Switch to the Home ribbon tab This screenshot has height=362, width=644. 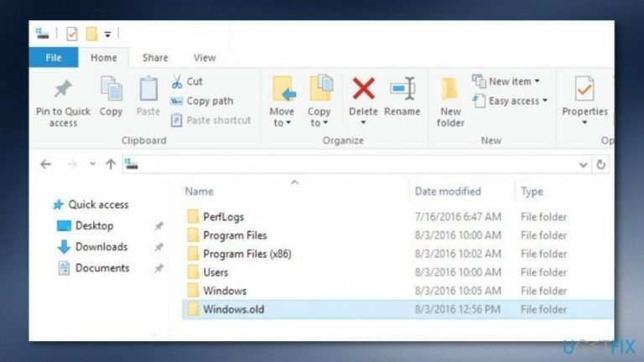click(103, 58)
